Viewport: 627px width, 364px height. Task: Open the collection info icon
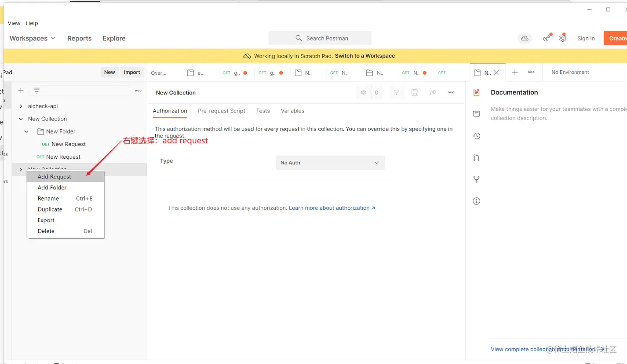pos(476,201)
